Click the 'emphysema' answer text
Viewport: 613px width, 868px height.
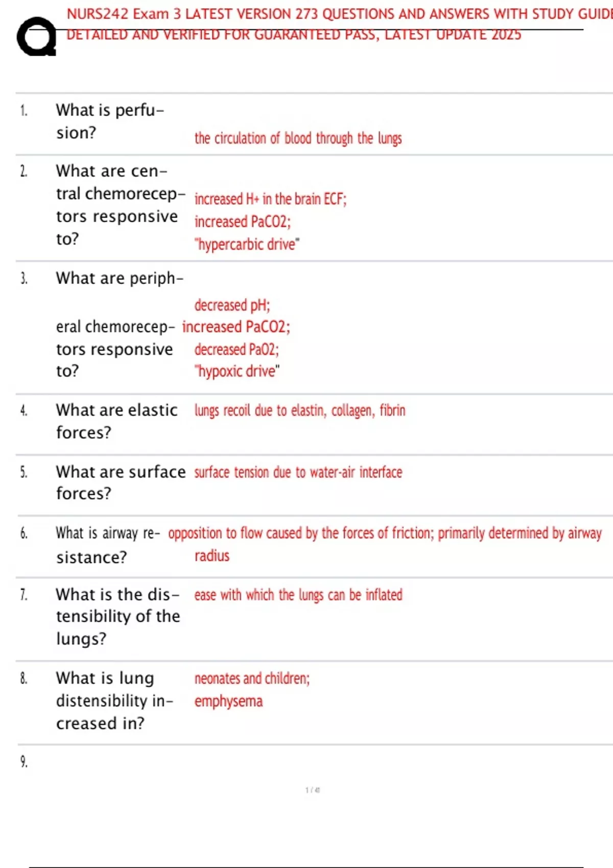point(228,701)
